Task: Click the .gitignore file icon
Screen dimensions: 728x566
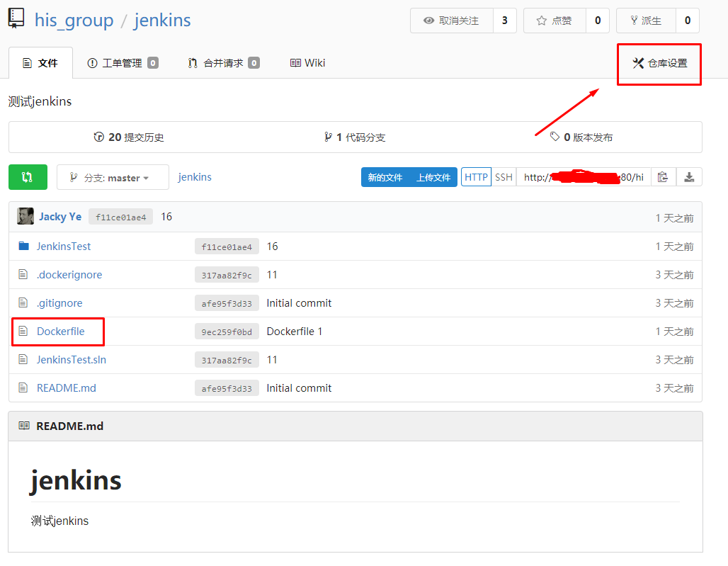Action: 23,302
